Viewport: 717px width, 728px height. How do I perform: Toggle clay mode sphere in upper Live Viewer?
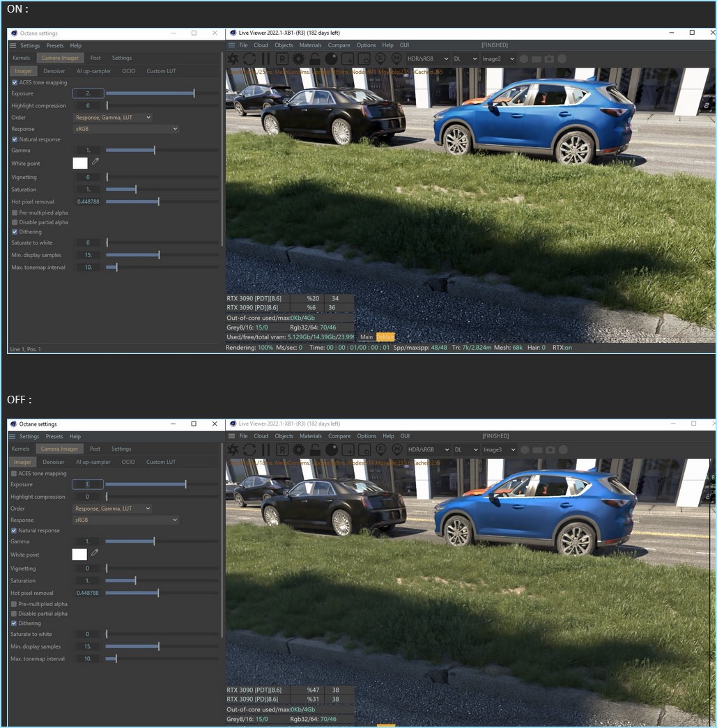pos(331,59)
